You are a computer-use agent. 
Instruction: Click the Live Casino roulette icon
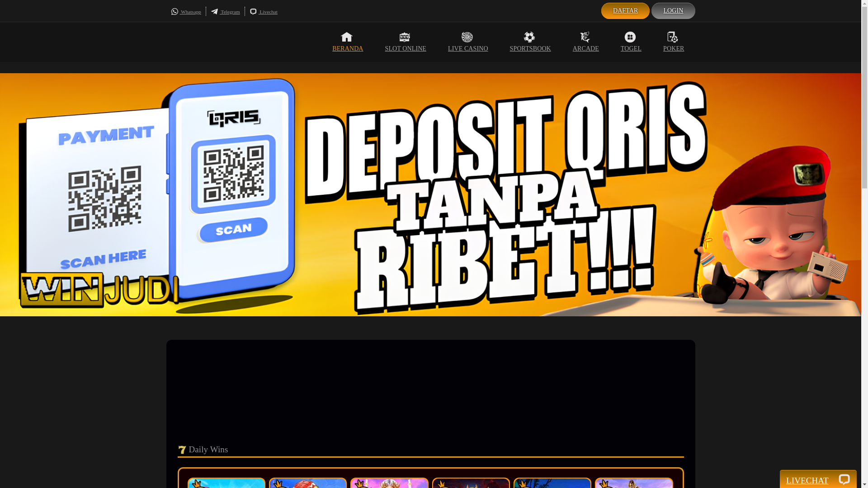[467, 37]
